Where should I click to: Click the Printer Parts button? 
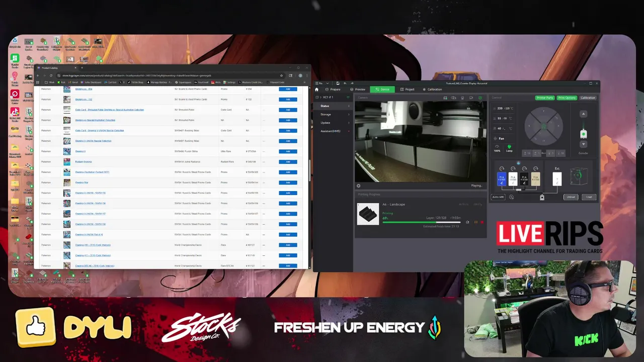(545, 98)
